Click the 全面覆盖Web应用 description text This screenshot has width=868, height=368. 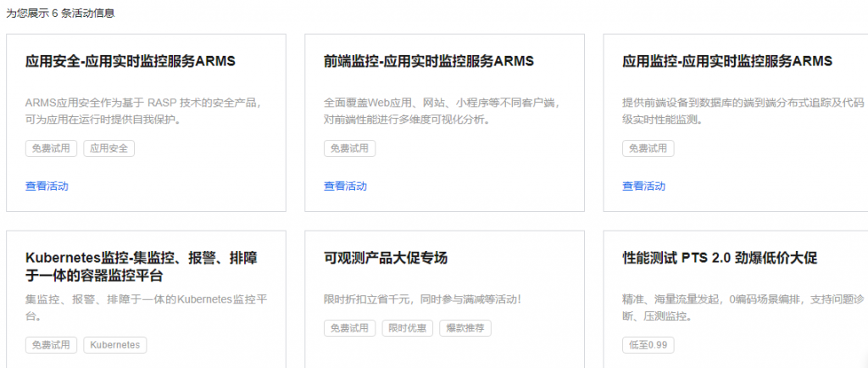pos(442,111)
